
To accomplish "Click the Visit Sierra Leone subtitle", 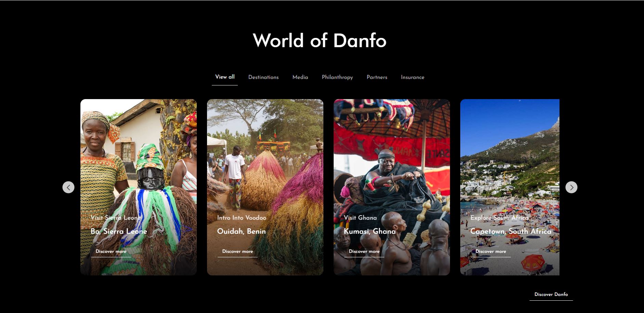I will coord(116,218).
